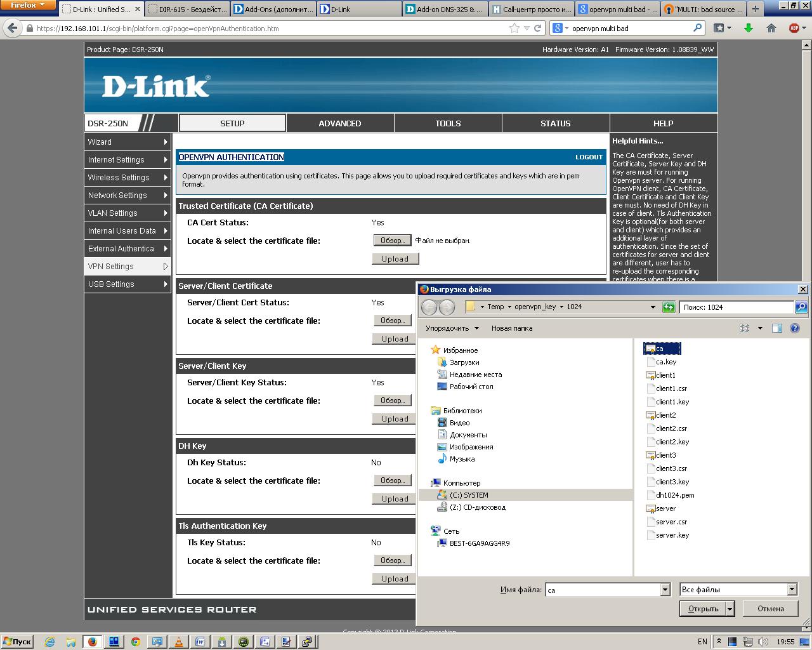Open the USB Settings side menu
Viewport: 812px width, 650px height.
[x=128, y=284]
